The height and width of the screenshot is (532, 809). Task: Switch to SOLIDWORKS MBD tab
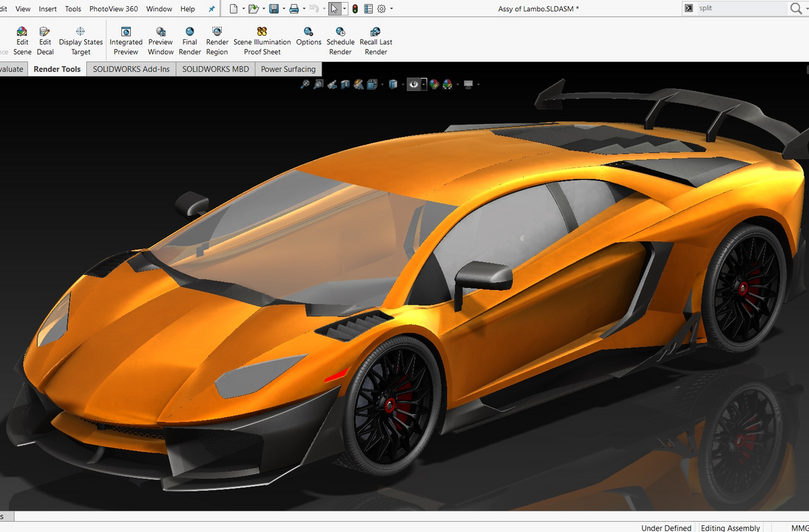pos(216,69)
